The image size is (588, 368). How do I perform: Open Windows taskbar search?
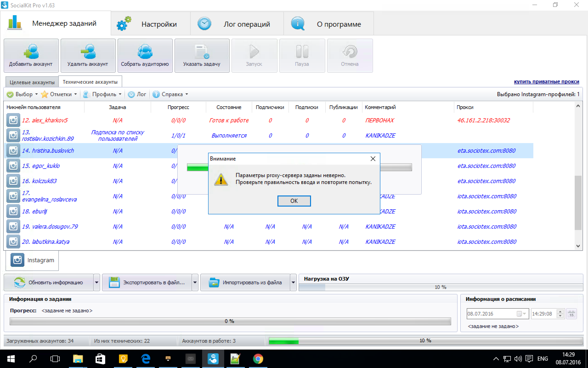33,359
